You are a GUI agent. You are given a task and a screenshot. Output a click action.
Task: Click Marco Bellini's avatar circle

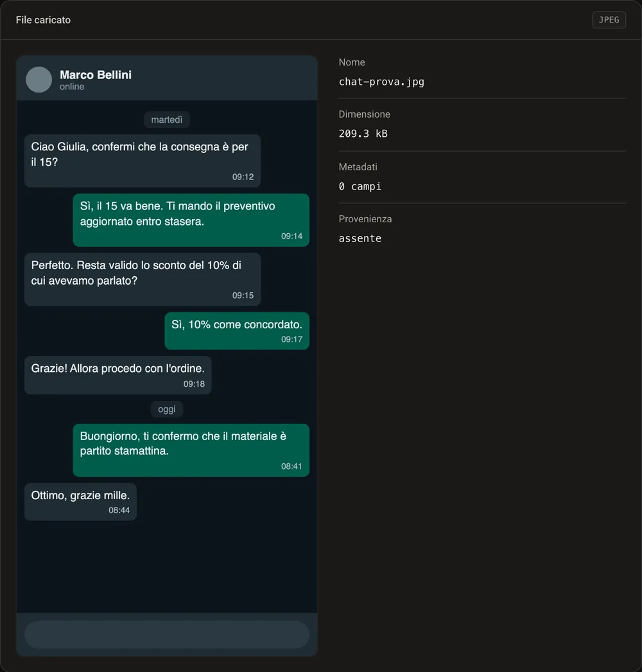pos(39,79)
